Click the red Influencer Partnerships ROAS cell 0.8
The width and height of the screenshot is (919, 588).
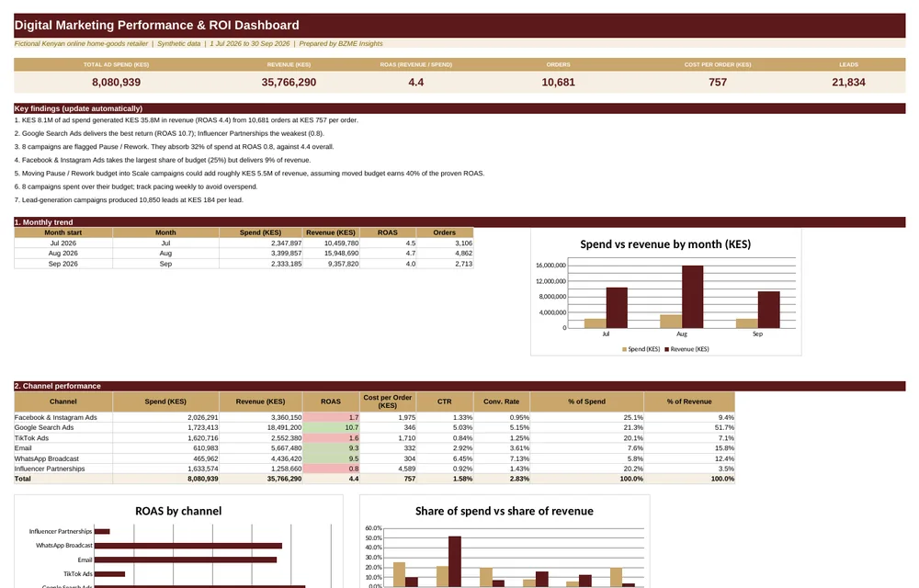pyautogui.click(x=331, y=469)
